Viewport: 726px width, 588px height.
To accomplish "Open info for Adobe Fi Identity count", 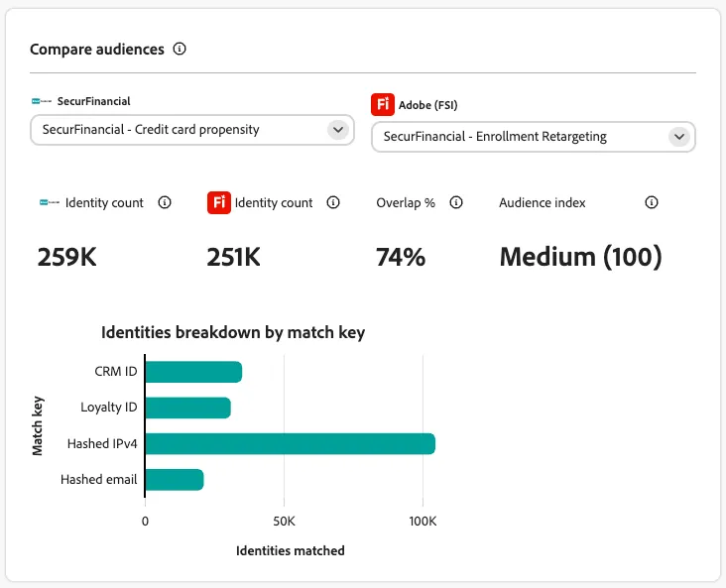I will 333,202.
